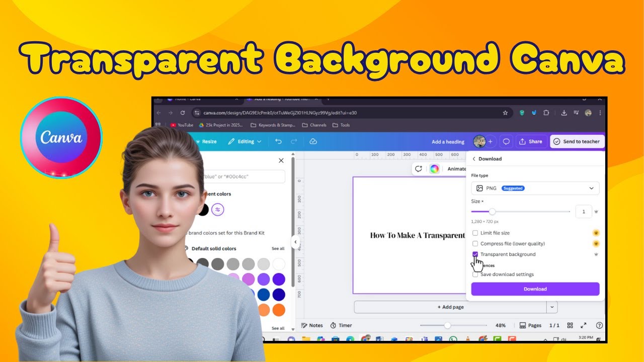Check Save download settings checkbox

pos(475,275)
